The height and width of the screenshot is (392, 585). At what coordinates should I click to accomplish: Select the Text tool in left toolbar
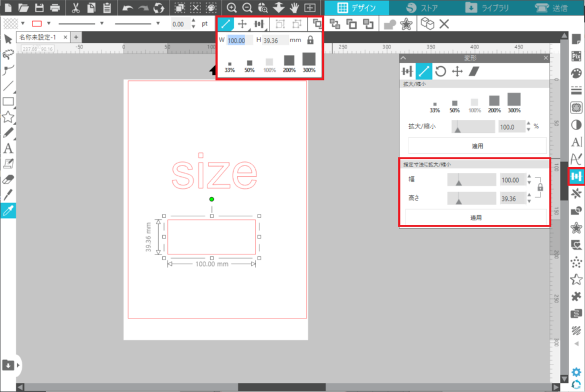(x=8, y=148)
